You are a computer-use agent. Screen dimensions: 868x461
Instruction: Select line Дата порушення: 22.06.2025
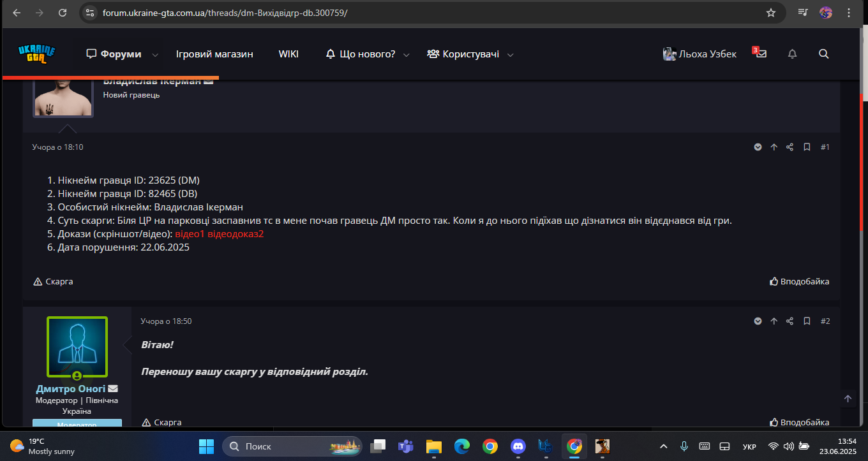click(x=124, y=247)
